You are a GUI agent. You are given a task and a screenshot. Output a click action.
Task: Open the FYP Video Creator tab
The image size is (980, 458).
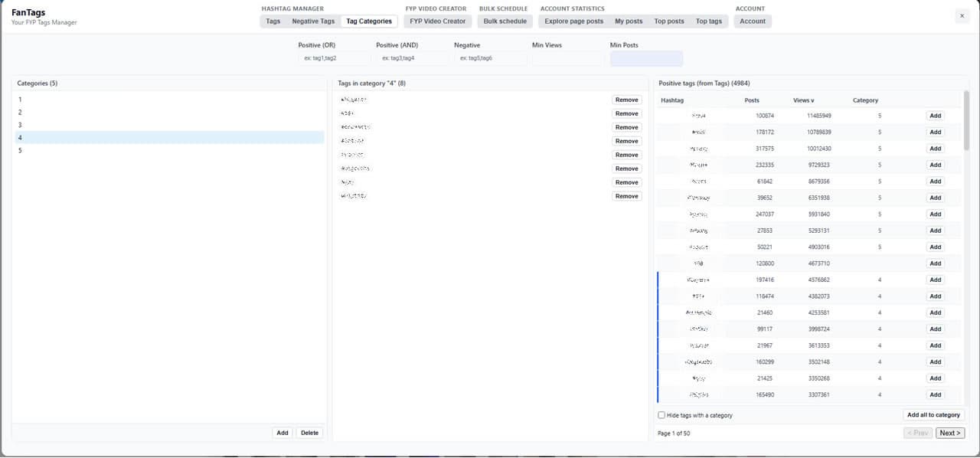coord(437,21)
